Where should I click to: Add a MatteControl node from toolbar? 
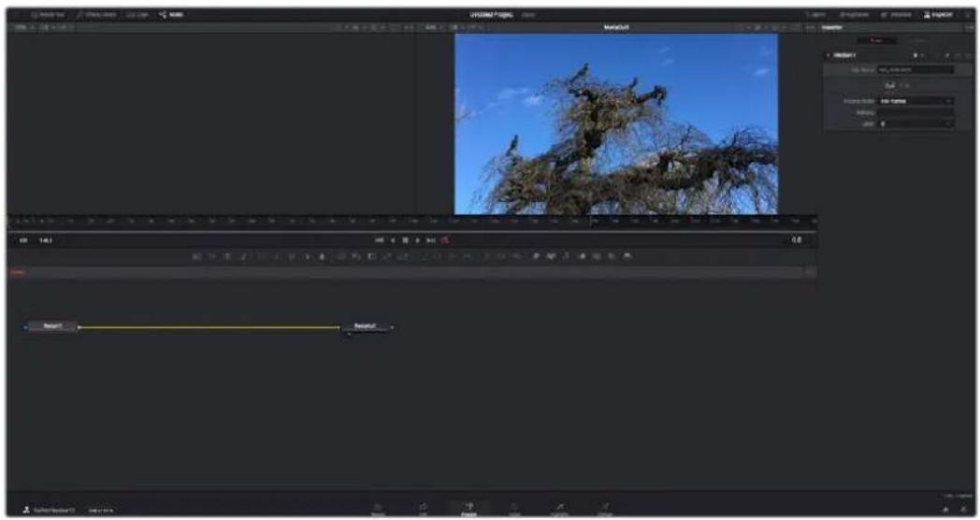pyautogui.click(x=371, y=256)
